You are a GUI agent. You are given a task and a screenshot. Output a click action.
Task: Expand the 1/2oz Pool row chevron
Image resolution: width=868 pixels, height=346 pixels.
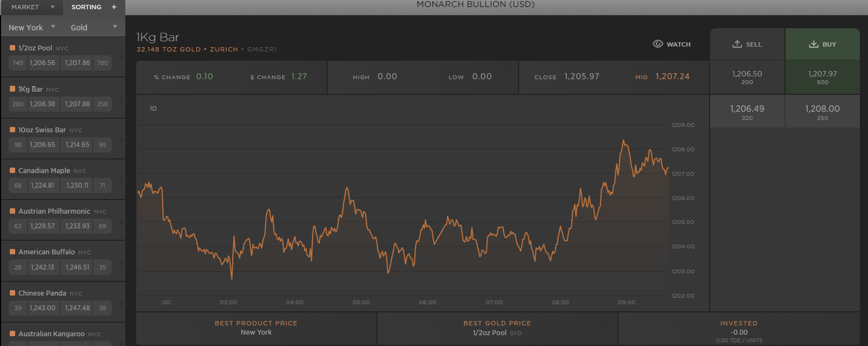coord(122,57)
